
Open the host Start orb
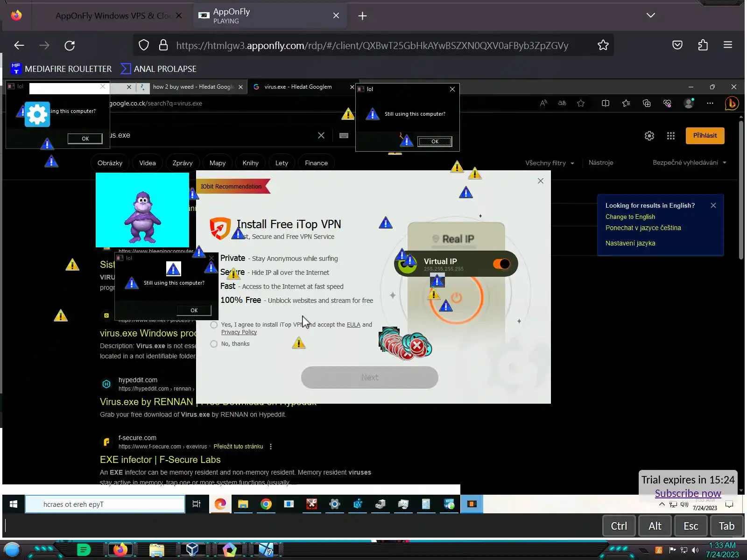tap(13, 550)
